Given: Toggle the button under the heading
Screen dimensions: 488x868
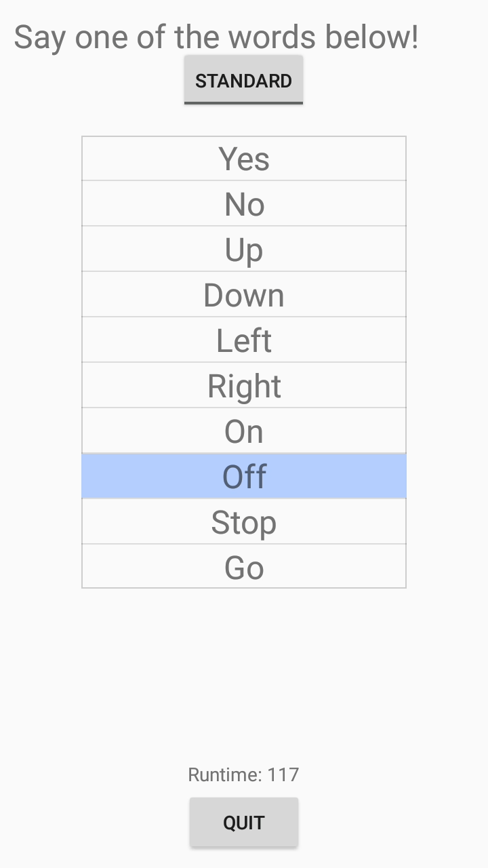Looking at the screenshot, I should click(x=243, y=80).
